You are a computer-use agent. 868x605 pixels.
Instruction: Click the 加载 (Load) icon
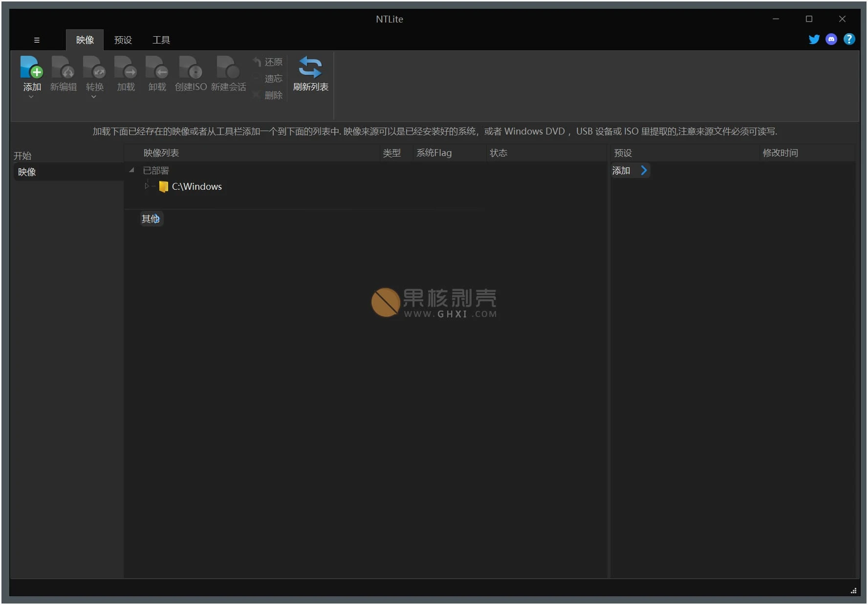point(126,67)
